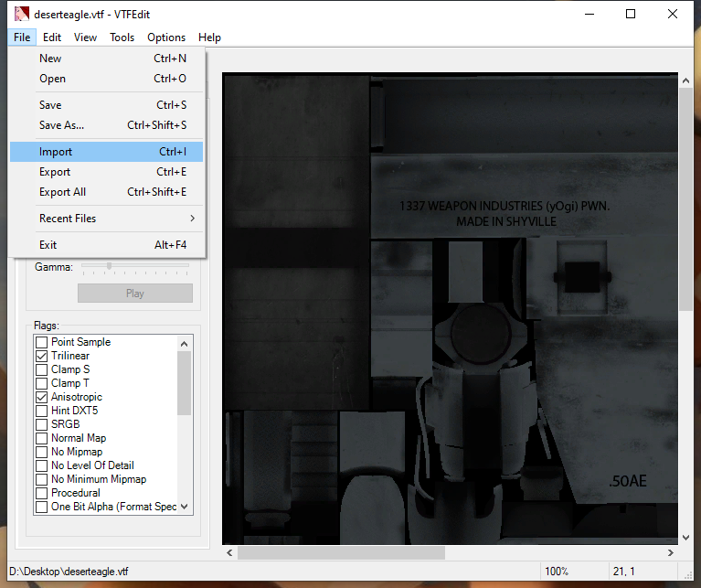Click image viewer scroll left arrow
This screenshot has height=588, width=701.
(x=229, y=552)
